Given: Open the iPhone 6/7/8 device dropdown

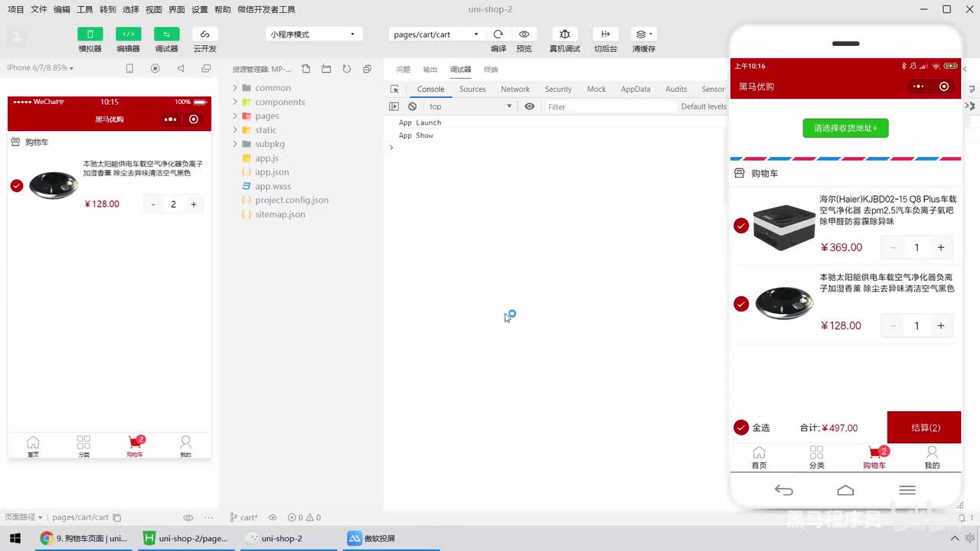Looking at the screenshot, I should click(41, 68).
